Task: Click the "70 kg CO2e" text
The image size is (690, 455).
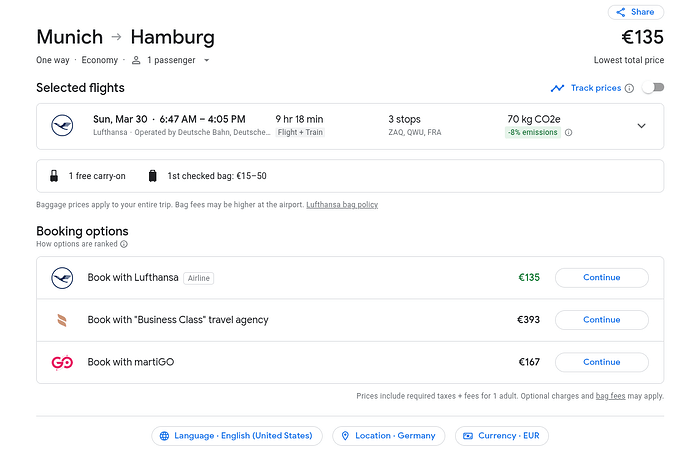Action: click(x=534, y=119)
